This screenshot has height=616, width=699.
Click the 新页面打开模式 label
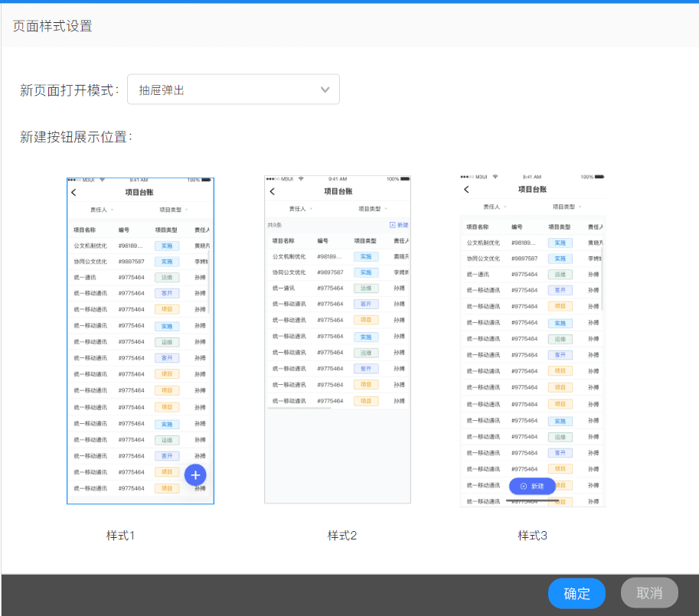69,90
